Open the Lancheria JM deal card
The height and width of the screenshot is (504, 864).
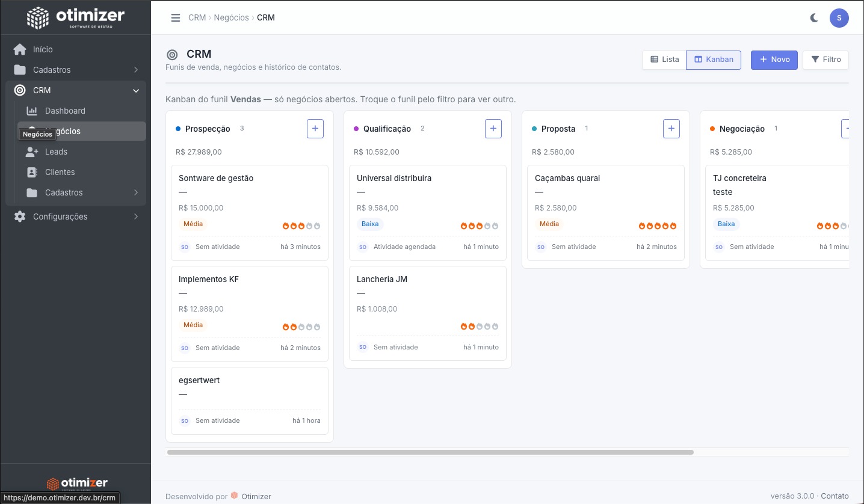(x=428, y=313)
